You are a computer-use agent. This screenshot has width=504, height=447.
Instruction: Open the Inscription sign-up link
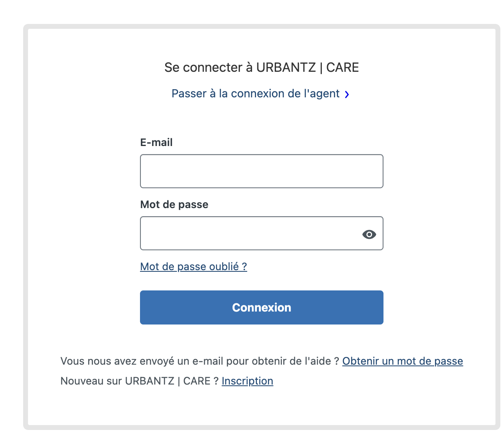(248, 381)
